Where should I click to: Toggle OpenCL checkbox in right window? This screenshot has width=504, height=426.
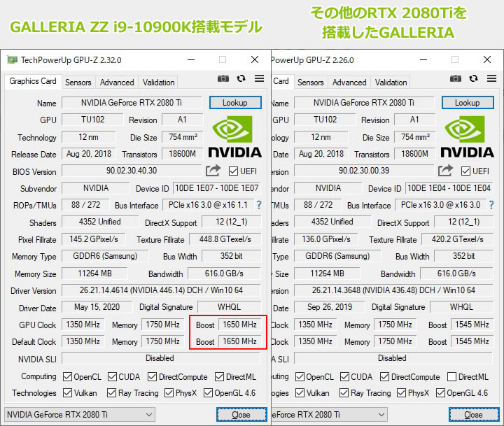point(300,376)
